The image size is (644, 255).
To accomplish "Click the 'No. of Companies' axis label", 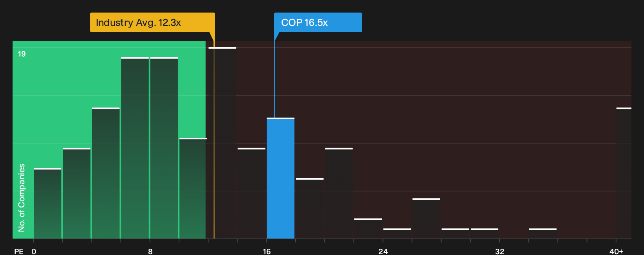I will pos(22,198).
